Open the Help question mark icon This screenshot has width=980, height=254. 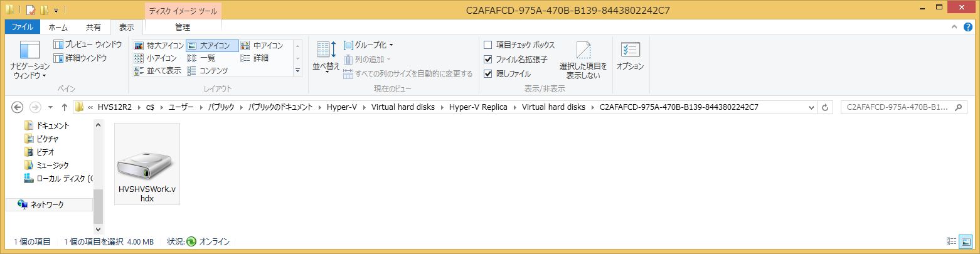click(969, 27)
